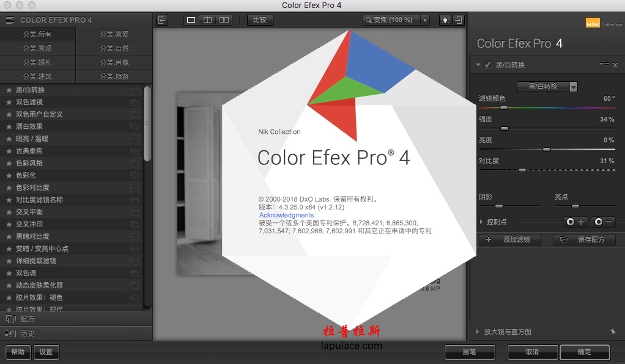Screen dimensions: 625x364
Task: Open presets icon for 胶片效果：褪色
Action: [x=135, y=297]
